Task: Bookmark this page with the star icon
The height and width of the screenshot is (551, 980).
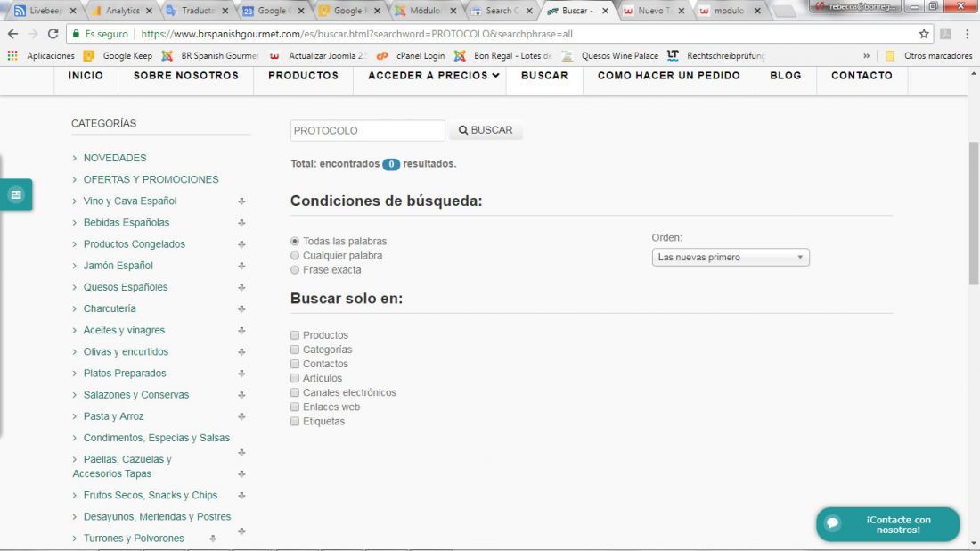Action: click(x=924, y=34)
